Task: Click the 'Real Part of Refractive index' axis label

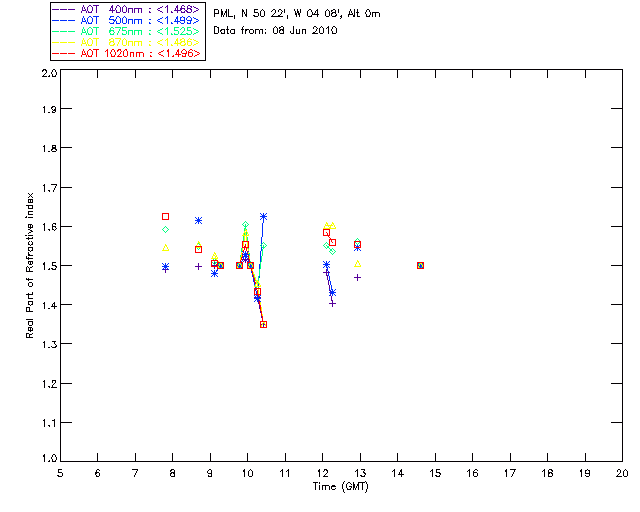Action: [x=29, y=265]
